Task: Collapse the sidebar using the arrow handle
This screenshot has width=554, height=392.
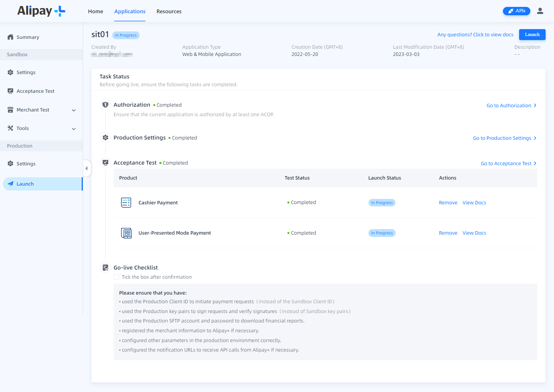Action: 86,168
